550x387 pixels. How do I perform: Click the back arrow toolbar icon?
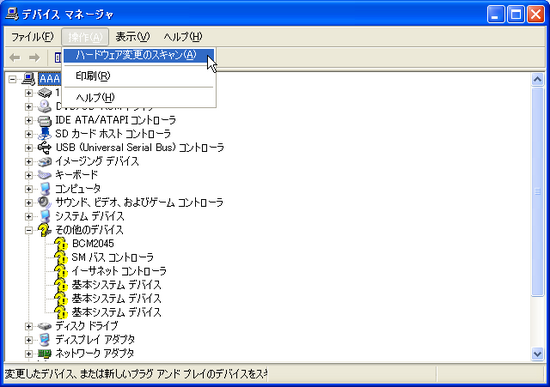tap(15, 57)
